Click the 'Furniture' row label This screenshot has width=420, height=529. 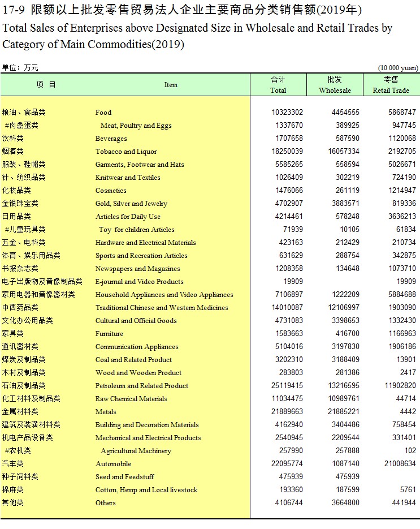[109, 334]
